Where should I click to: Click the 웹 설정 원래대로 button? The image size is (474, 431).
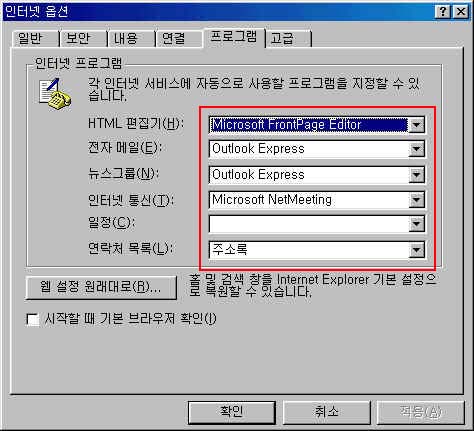[x=101, y=287]
